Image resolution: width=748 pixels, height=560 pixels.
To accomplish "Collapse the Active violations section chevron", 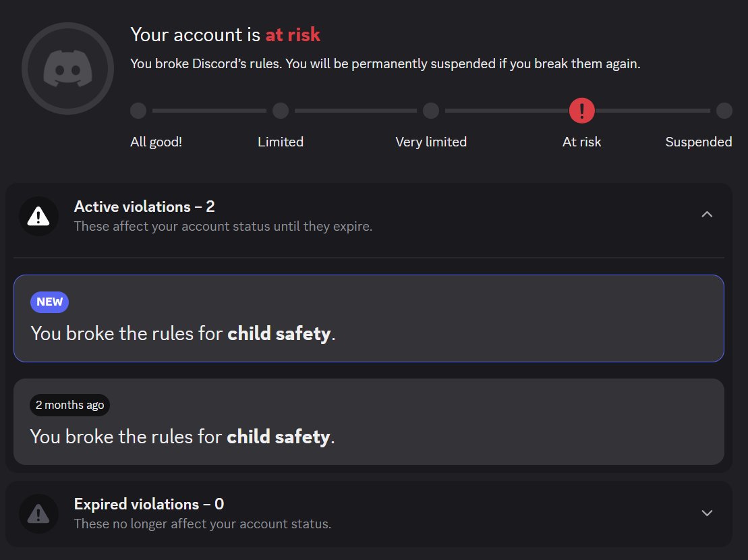I will click(707, 215).
